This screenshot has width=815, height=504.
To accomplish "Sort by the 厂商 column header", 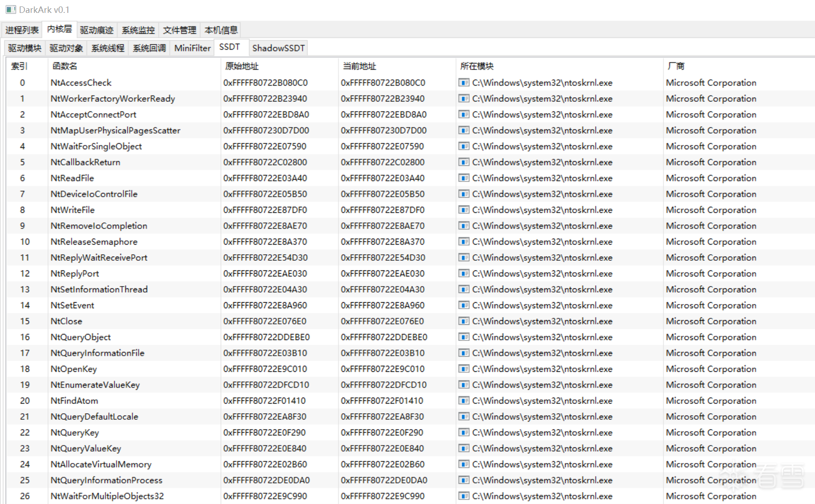I will tap(739, 66).
